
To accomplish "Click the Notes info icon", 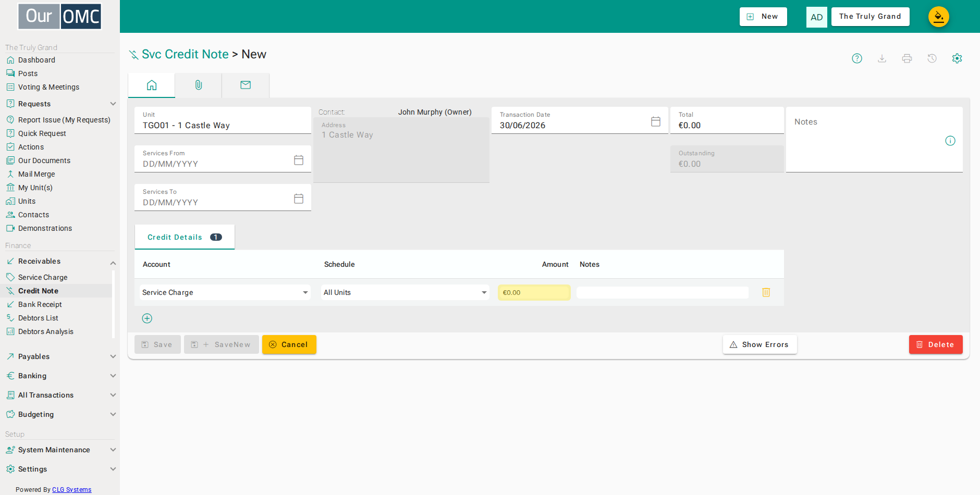I will [x=950, y=141].
